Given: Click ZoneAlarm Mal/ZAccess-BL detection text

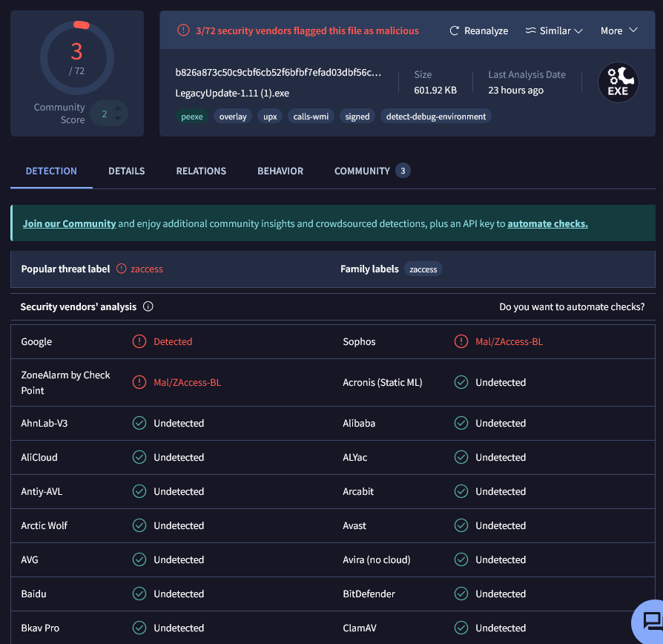Looking at the screenshot, I should [188, 383].
